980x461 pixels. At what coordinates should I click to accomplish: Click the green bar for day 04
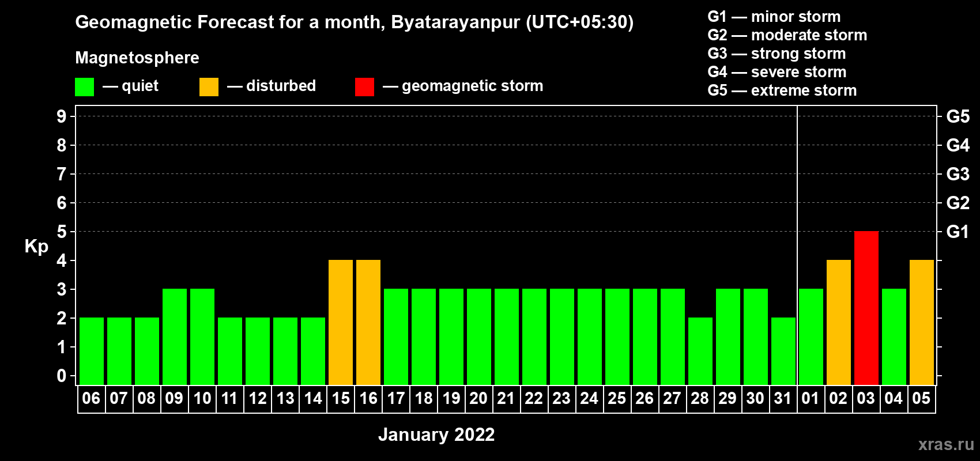(894, 337)
